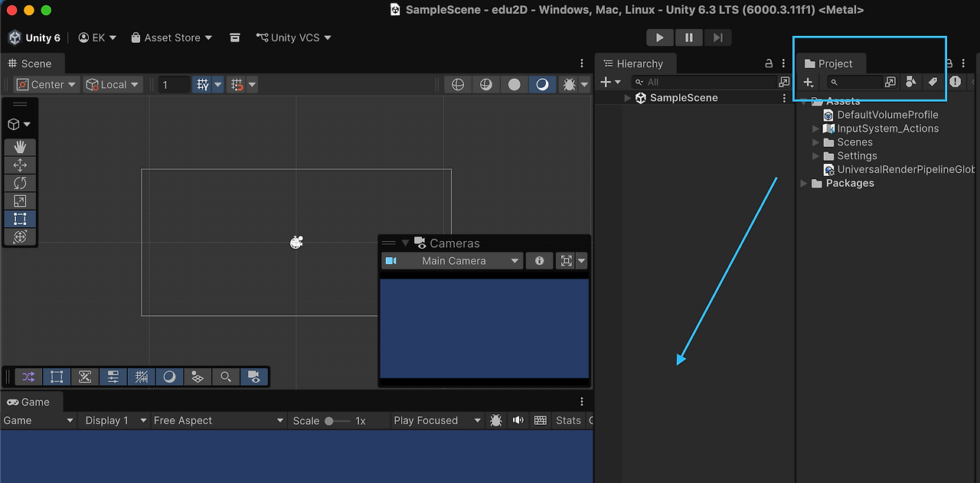The image size is (980, 483).
Task: Switch to the Project tab
Action: [829, 64]
